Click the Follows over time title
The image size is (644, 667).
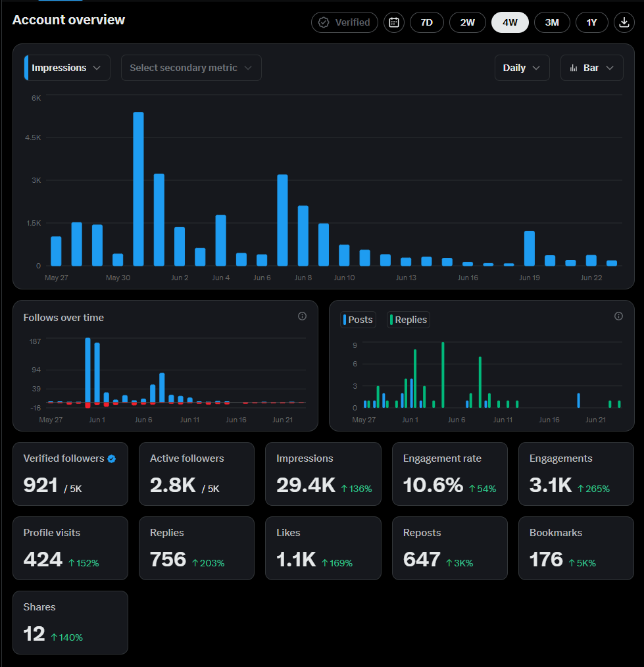63,317
